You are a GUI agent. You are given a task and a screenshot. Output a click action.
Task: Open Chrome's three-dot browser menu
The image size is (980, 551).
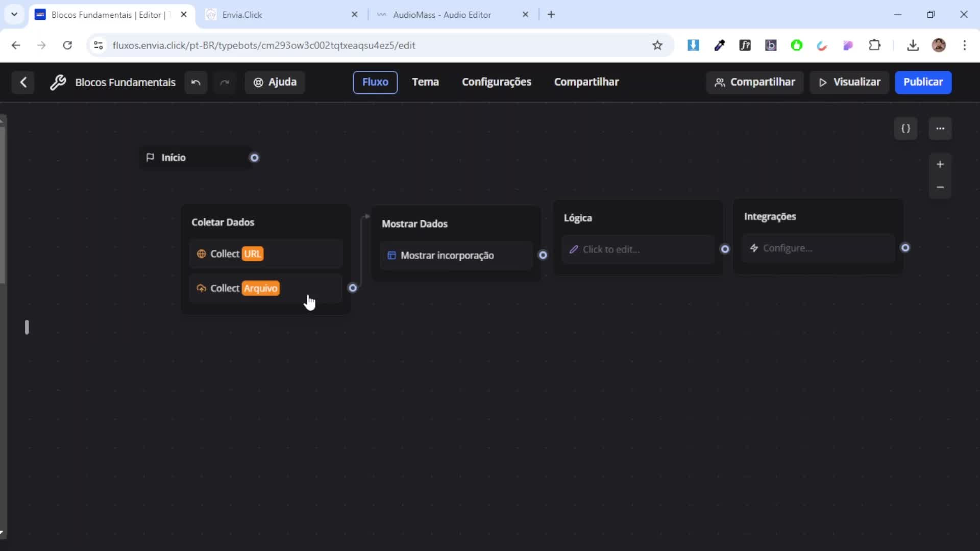(966, 45)
